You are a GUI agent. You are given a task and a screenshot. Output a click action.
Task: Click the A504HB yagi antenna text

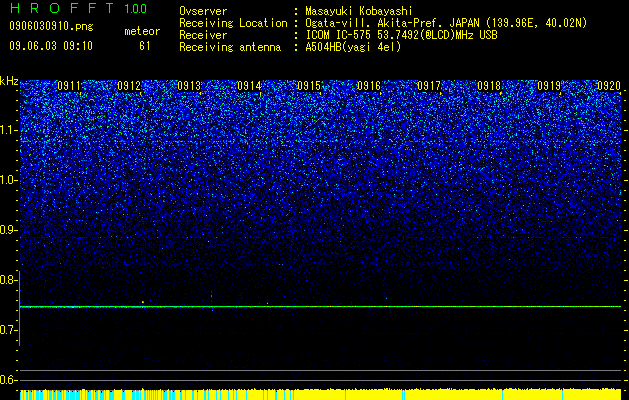tap(353, 47)
